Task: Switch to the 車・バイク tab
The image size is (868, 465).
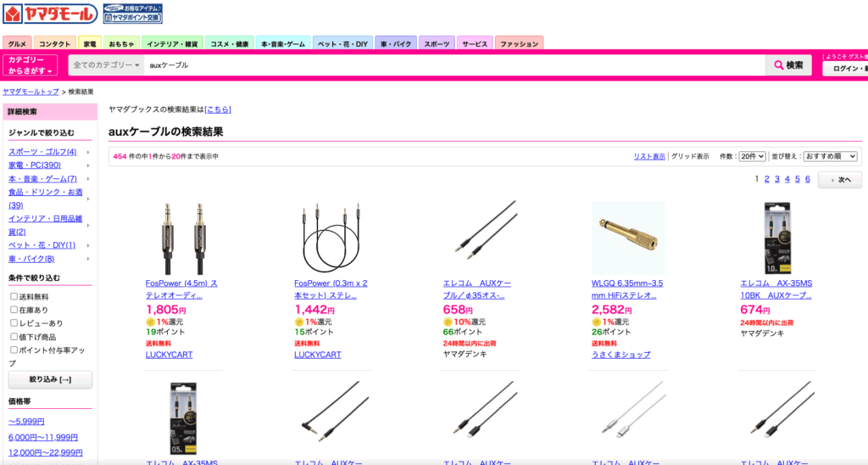Action: point(396,43)
